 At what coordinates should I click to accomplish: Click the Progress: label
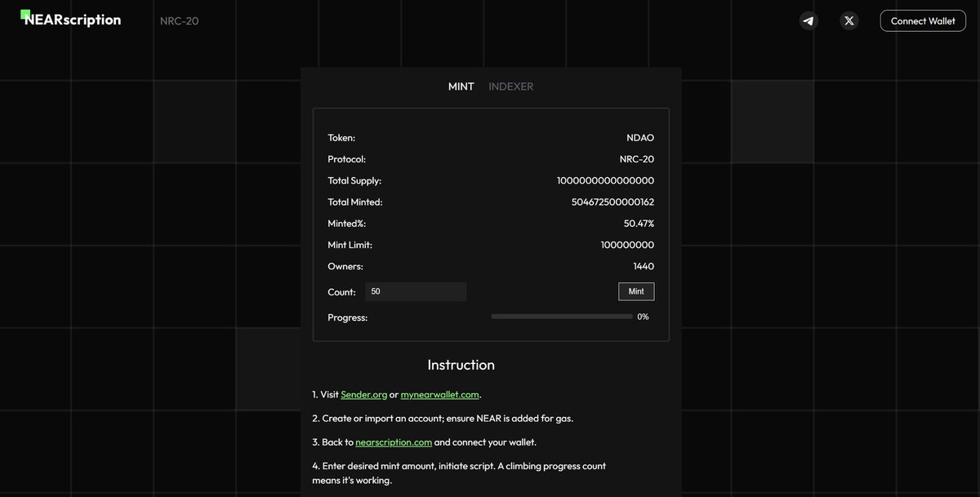click(x=348, y=317)
